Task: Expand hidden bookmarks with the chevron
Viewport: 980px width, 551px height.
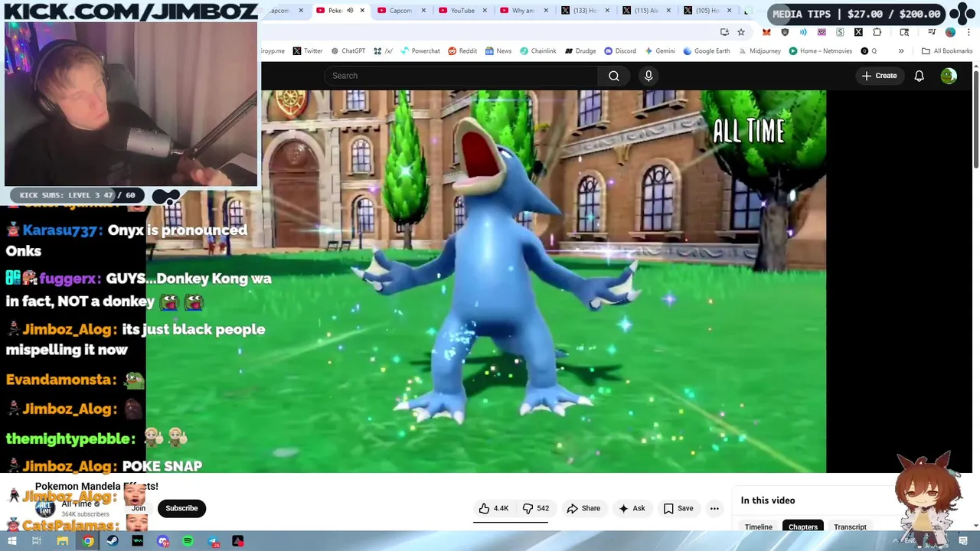Action: tap(901, 51)
